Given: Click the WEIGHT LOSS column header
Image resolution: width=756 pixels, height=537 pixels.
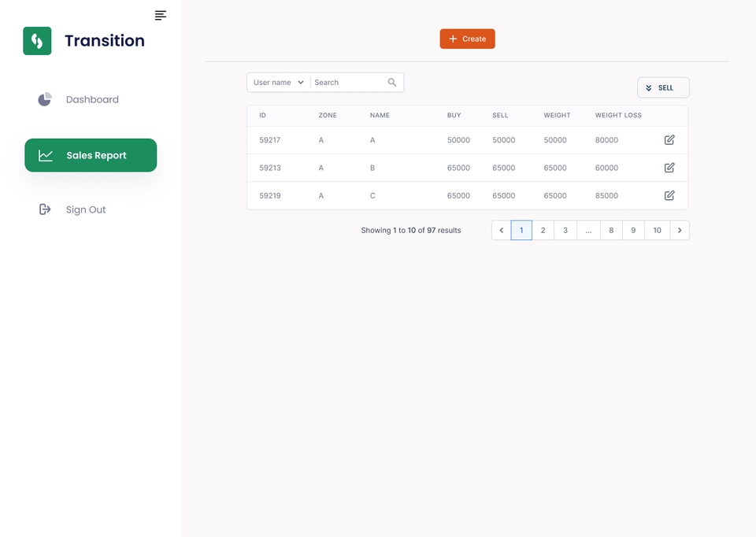Looking at the screenshot, I should click(x=619, y=115).
